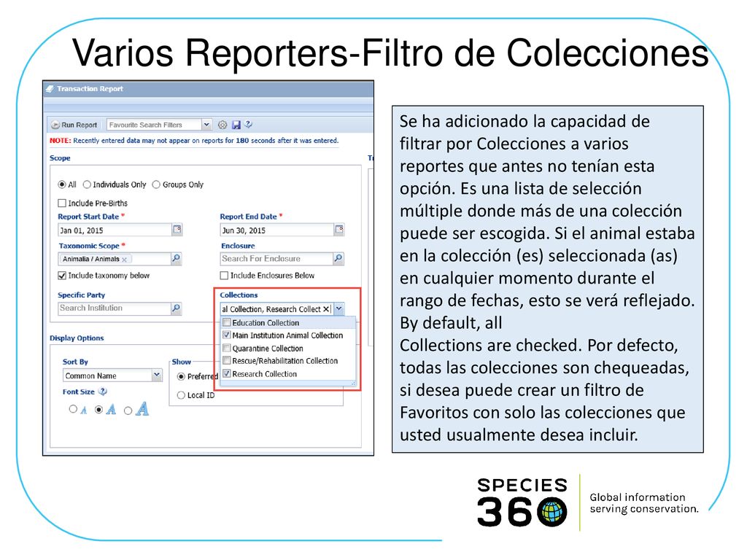Open the Report End Date calendar picker

point(339,230)
